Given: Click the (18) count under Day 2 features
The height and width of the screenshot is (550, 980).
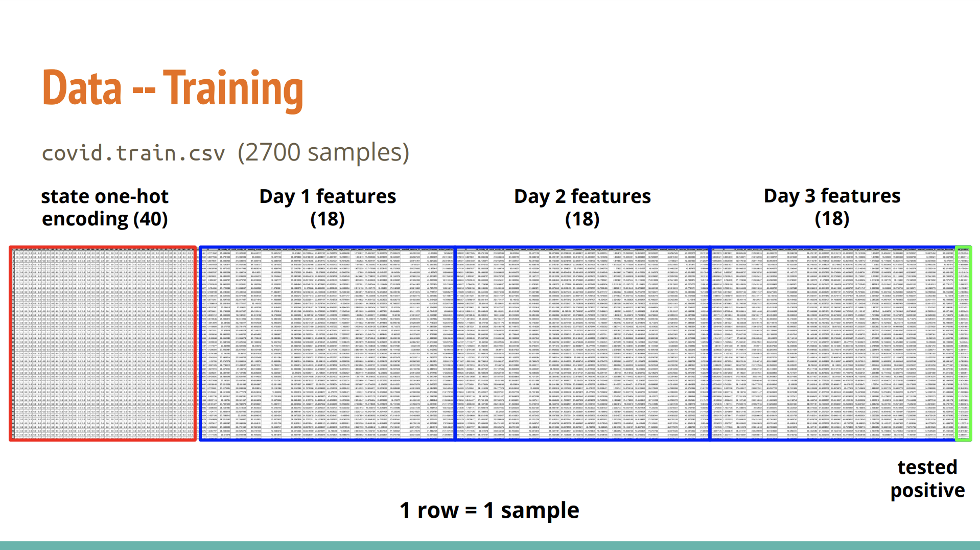Looking at the screenshot, I should click(582, 219).
